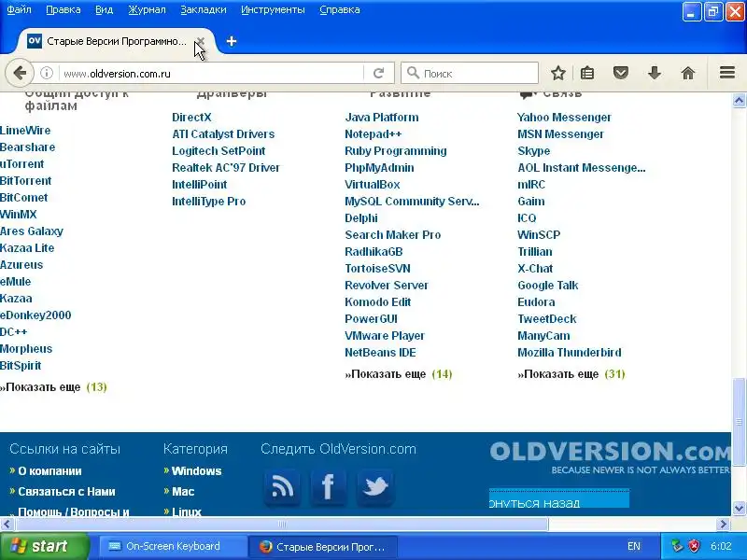
Task: Open the IntelliType Pro link
Action: click(208, 202)
